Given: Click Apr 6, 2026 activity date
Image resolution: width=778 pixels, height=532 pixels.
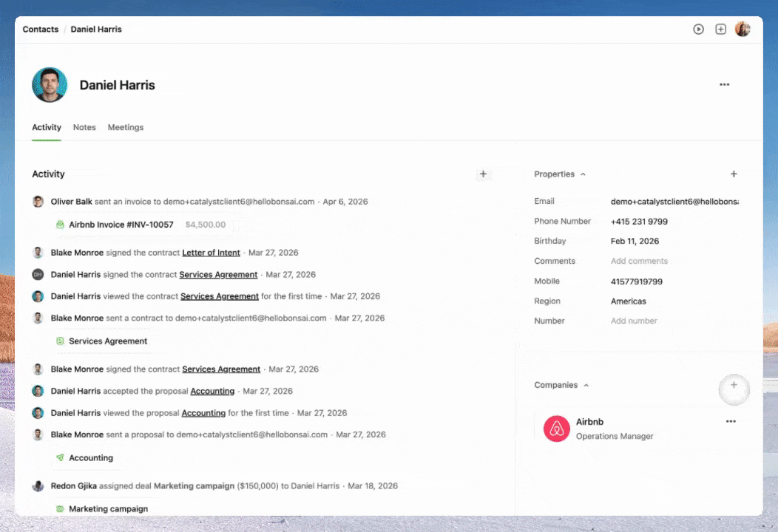Looking at the screenshot, I should click(x=345, y=202).
